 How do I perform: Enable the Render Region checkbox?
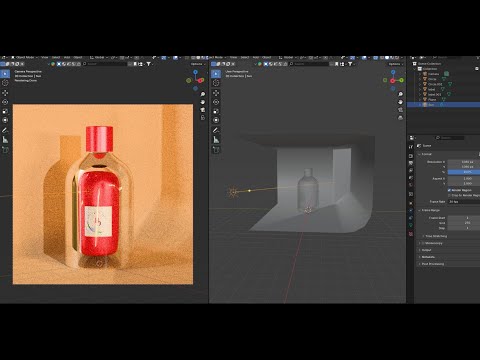click(449, 190)
